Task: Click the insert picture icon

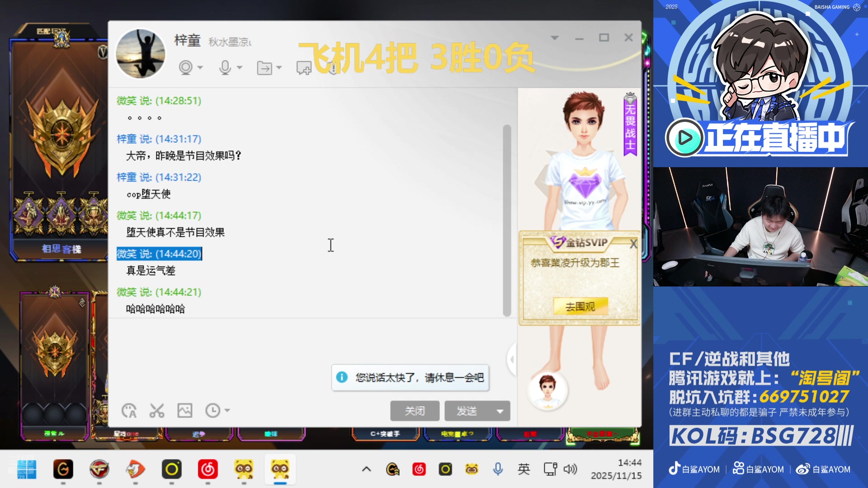Action: 184,411
